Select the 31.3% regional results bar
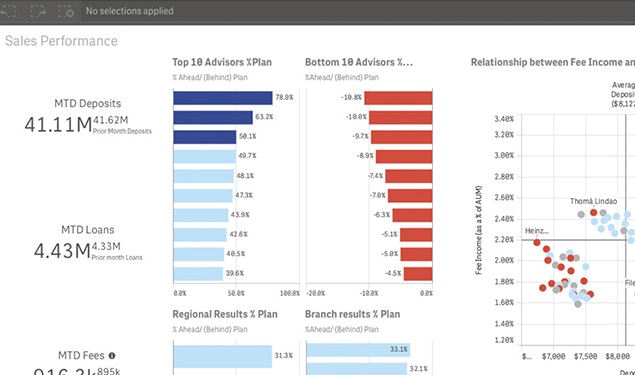The image size is (635, 375). click(x=222, y=356)
